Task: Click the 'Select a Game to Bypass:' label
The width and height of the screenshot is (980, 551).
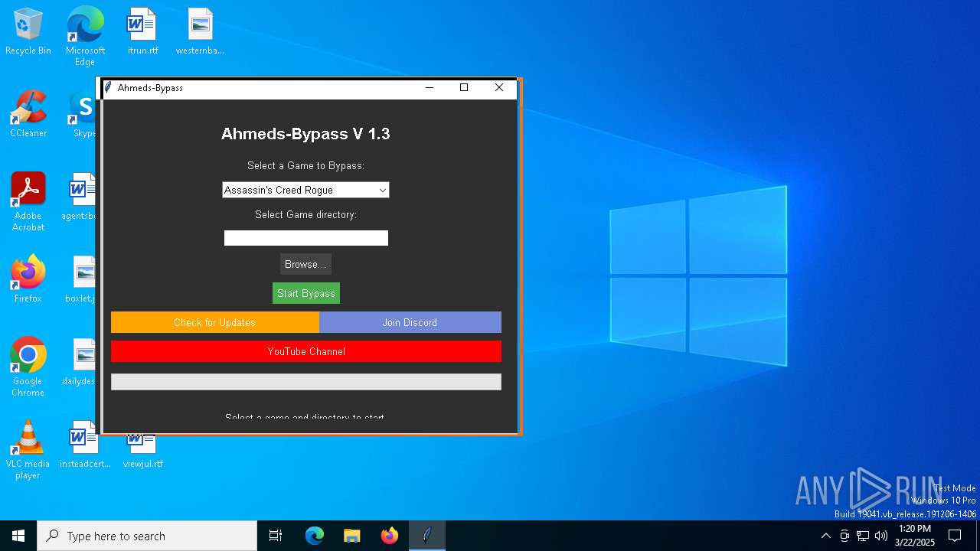Action: [305, 165]
